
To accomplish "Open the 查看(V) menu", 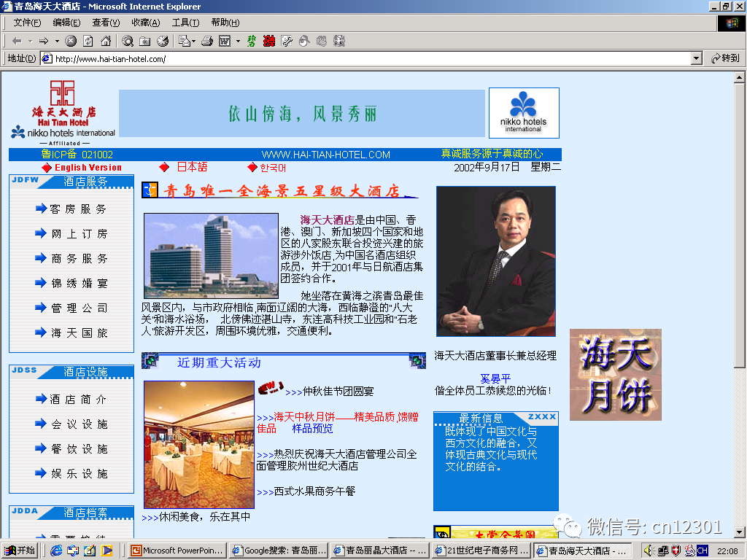I will point(106,23).
